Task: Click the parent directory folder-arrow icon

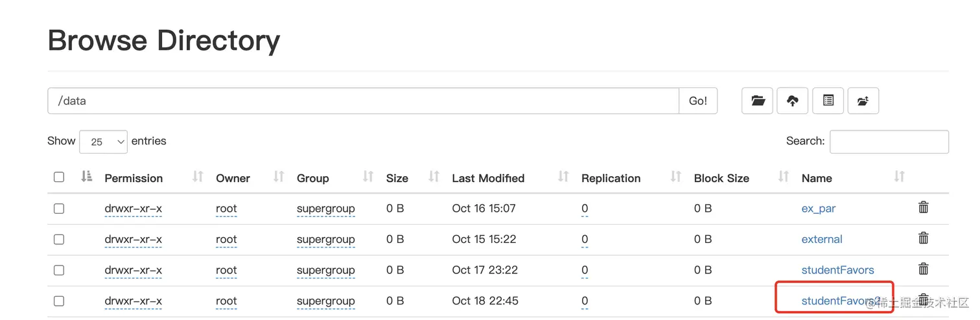Action: (x=863, y=100)
